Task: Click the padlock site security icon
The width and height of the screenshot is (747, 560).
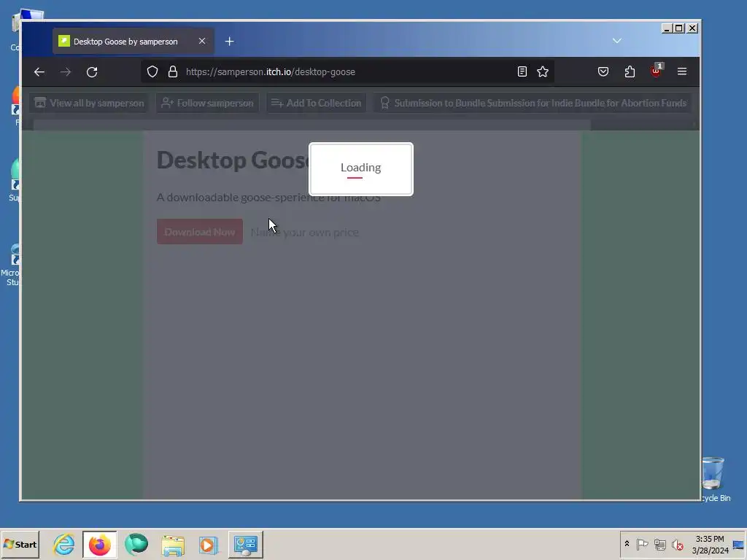Action: point(172,72)
